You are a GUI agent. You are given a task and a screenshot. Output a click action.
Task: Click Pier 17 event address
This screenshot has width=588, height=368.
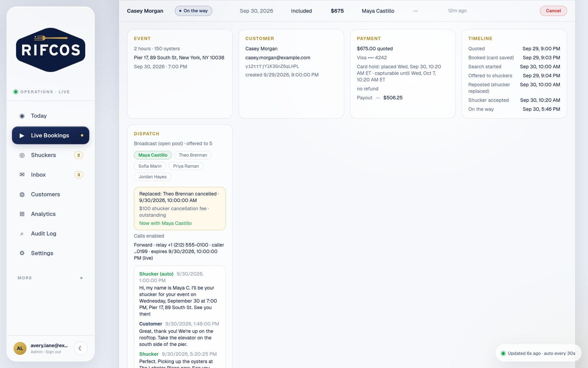coord(179,58)
